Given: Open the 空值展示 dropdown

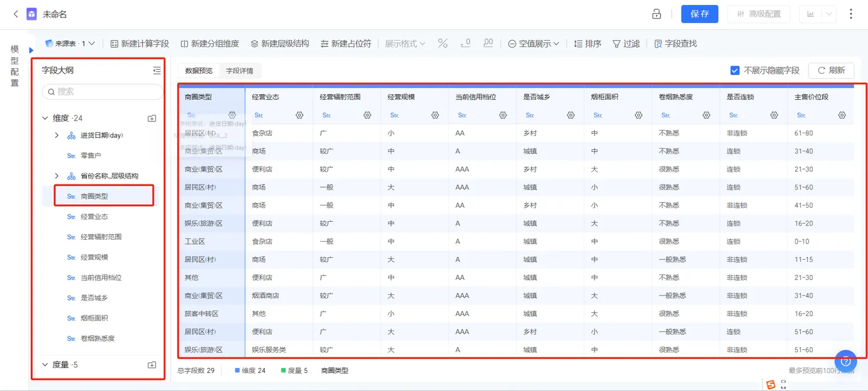Looking at the screenshot, I should pos(534,43).
